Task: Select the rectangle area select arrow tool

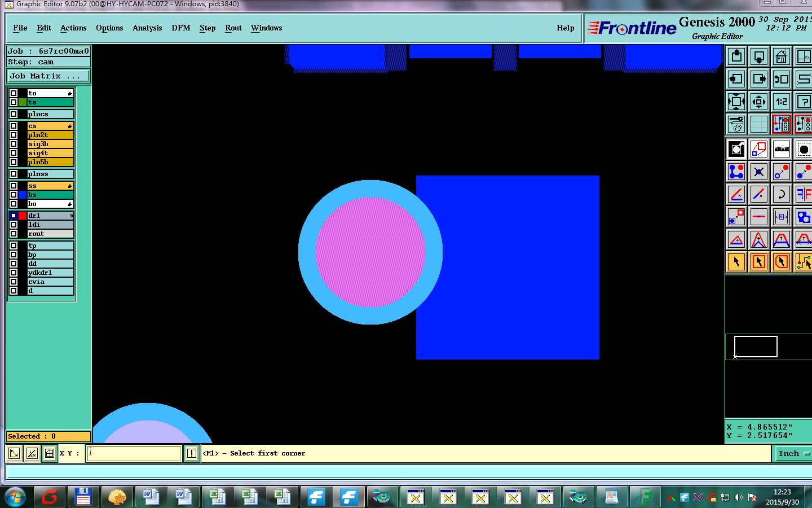Action: pyautogui.click(x=759, y=262)
